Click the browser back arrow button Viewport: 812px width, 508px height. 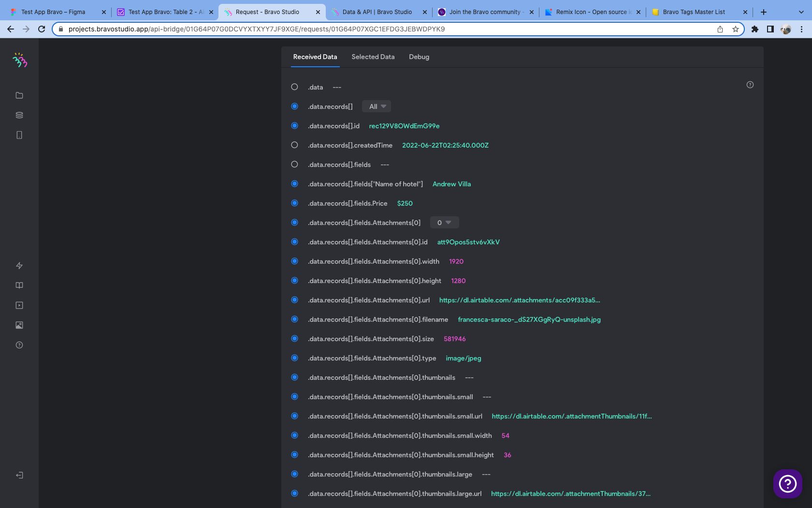coord(11,29)
